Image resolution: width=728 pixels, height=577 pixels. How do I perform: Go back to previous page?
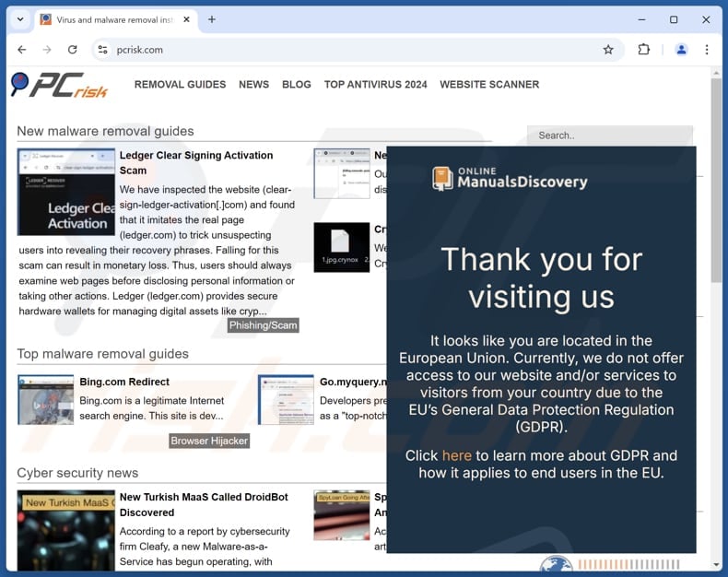22,50
